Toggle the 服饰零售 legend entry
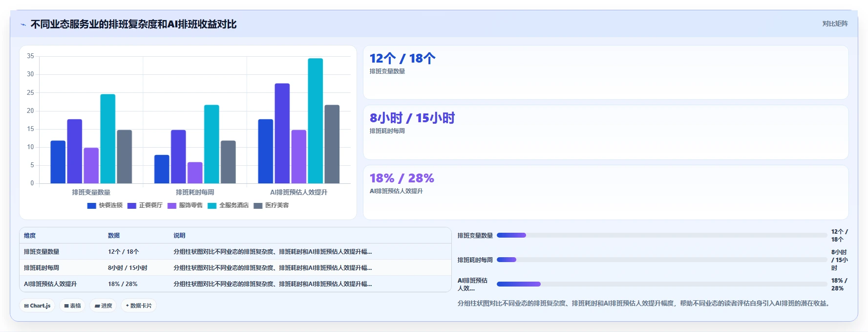 [185, 205]
